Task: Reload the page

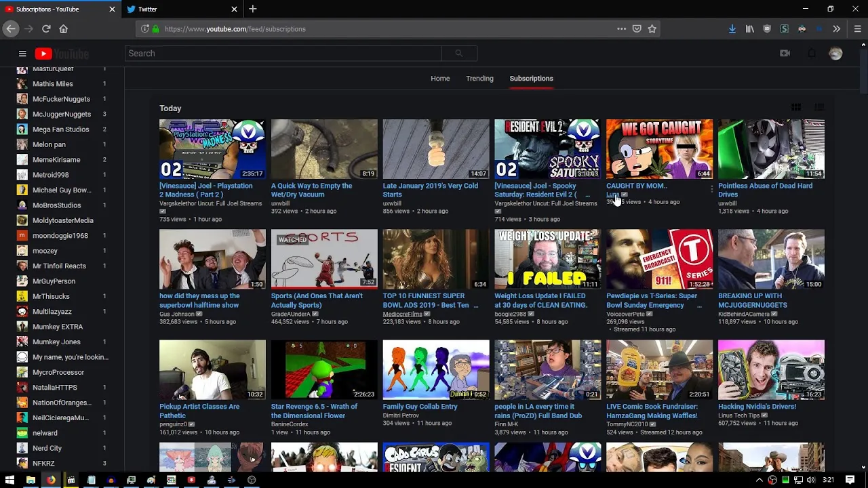Action: (x=46, y=28)
